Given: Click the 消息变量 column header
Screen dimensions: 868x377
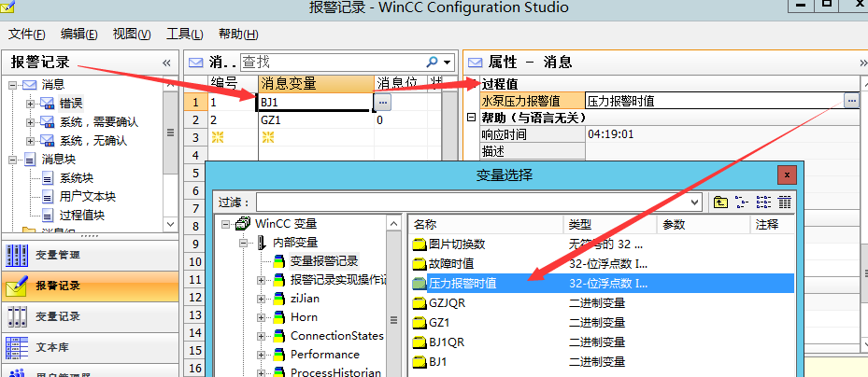Looking at the screenshot, I should pos(316,83).
